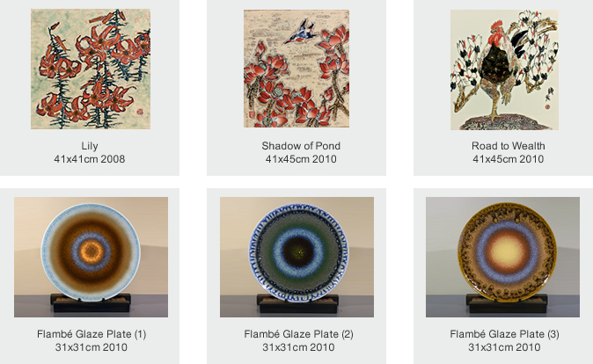The height and width of the screenshot is (364, 593).
Task: Open Flambé Glaze Plate (3) photo
Action: pyautogui.click(x=502, y=257)
